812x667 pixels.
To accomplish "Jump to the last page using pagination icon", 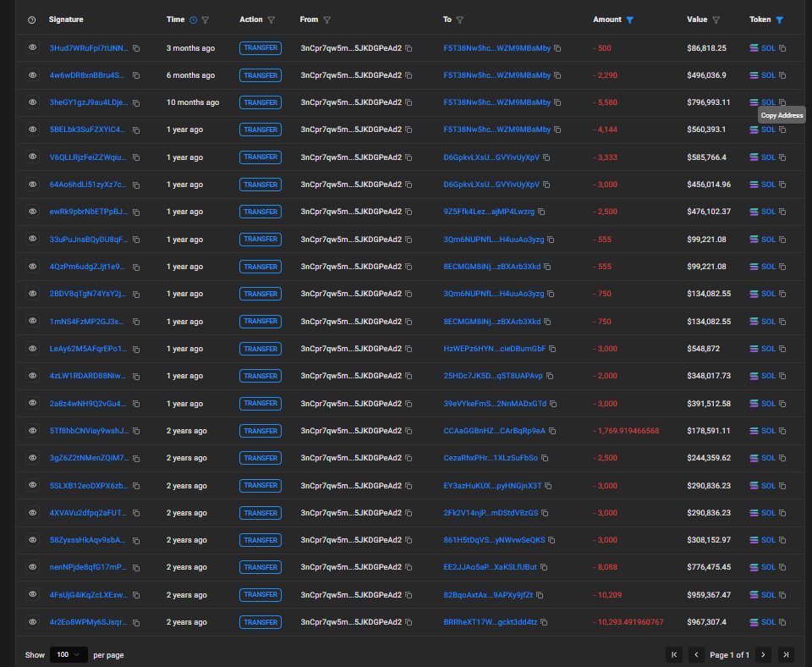I will [x=785, y=654].
